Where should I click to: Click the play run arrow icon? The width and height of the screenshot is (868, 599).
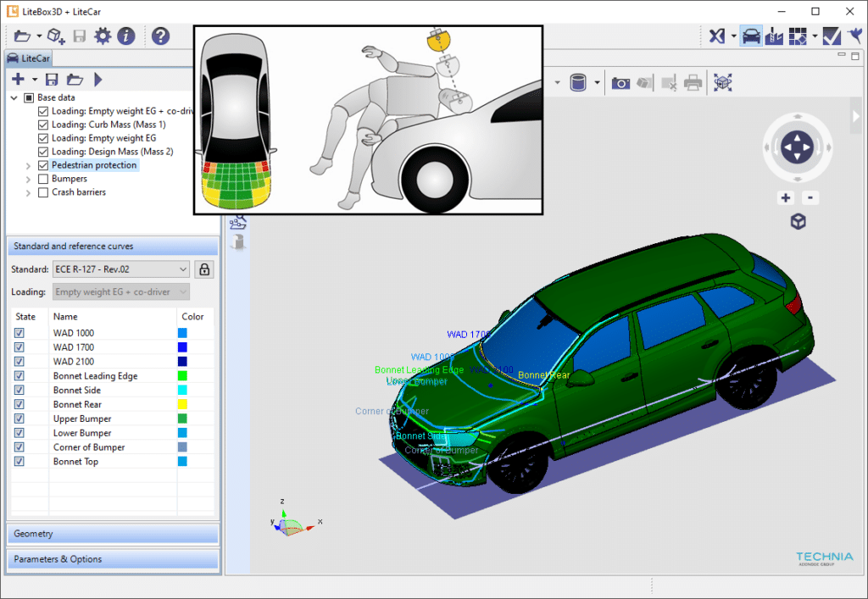point(98,80)
